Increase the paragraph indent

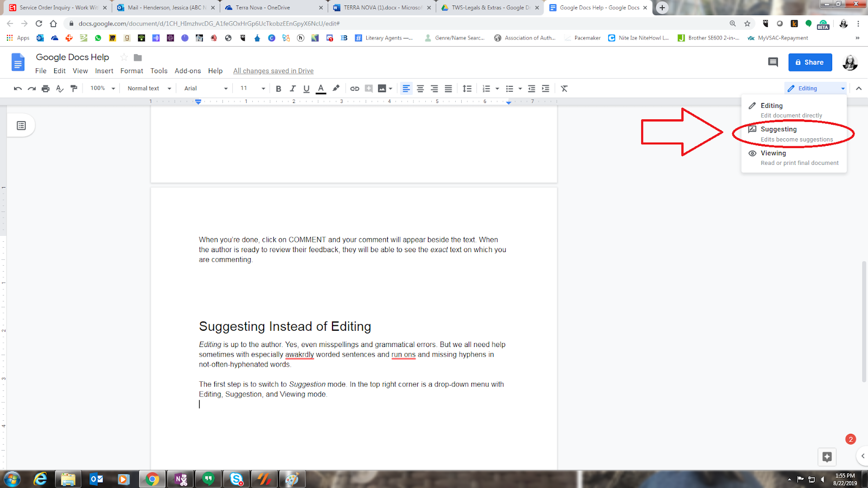(x=546, y=88)
